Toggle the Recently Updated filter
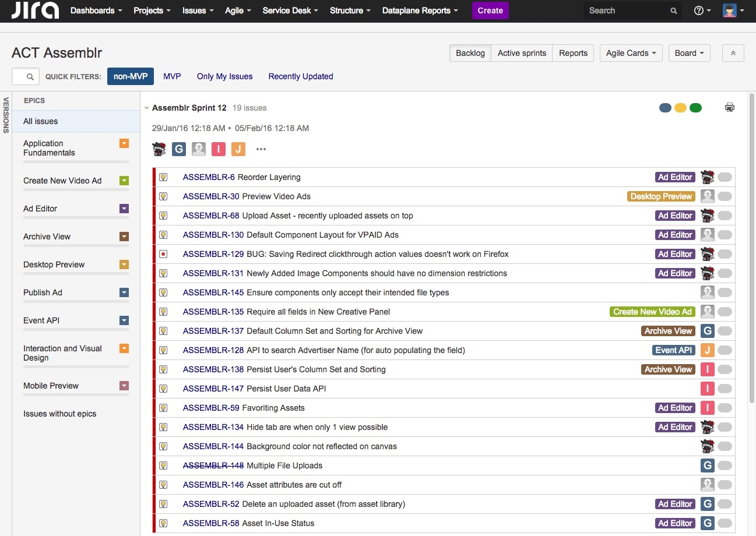Image resolution: width=756 pixels, height=536 pixels. pos(301,76)
